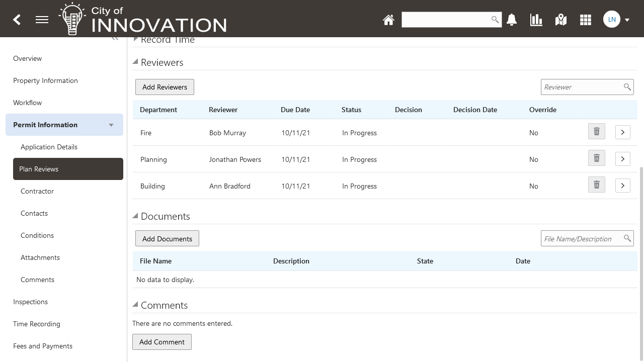Click the Reviewer search field
This screenshot has width=644, height=362.
coord(582,87)
